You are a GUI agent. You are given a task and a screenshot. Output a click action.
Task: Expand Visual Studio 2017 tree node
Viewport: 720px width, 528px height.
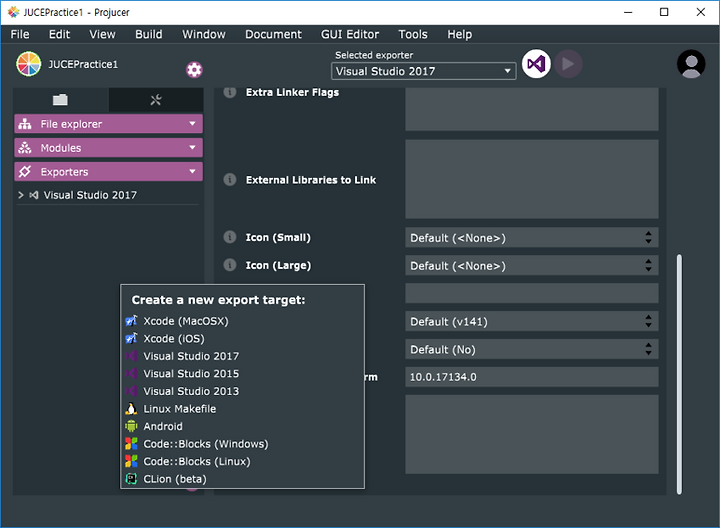click(x=21, y=195)
